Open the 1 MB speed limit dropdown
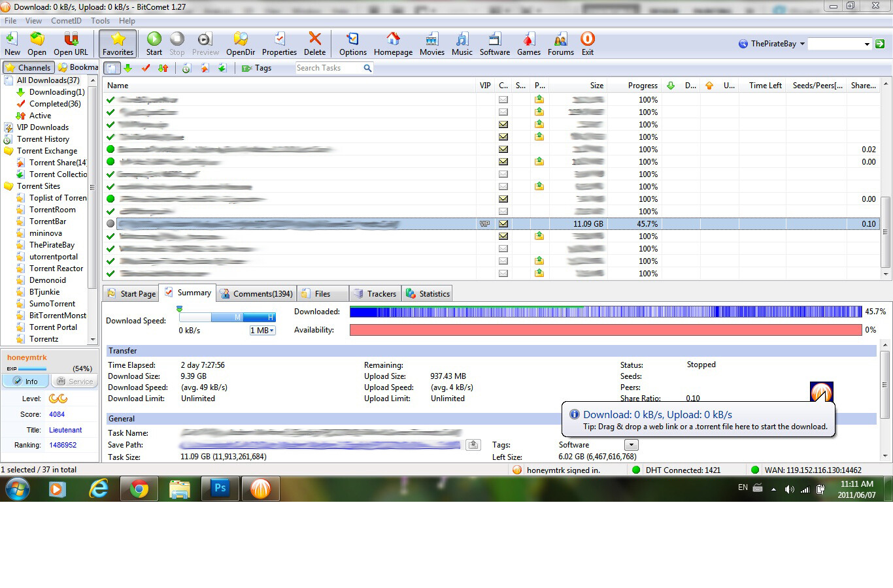This screenshot has height=588, width=893. coord(262,331)
